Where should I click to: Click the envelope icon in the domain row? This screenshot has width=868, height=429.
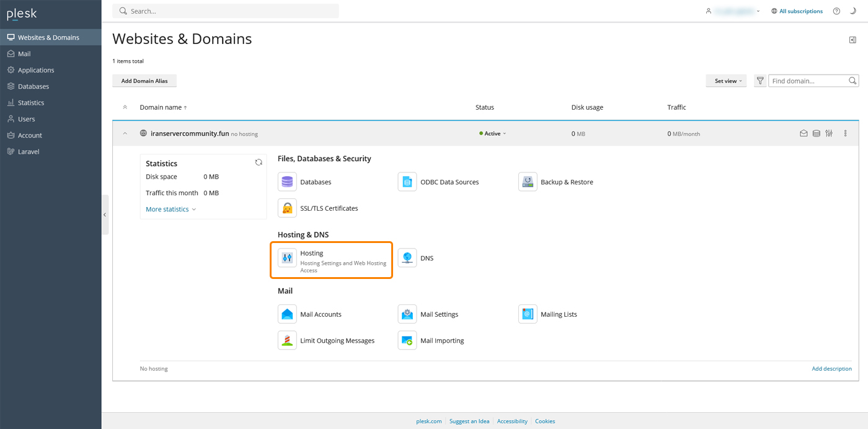[804, 133]
